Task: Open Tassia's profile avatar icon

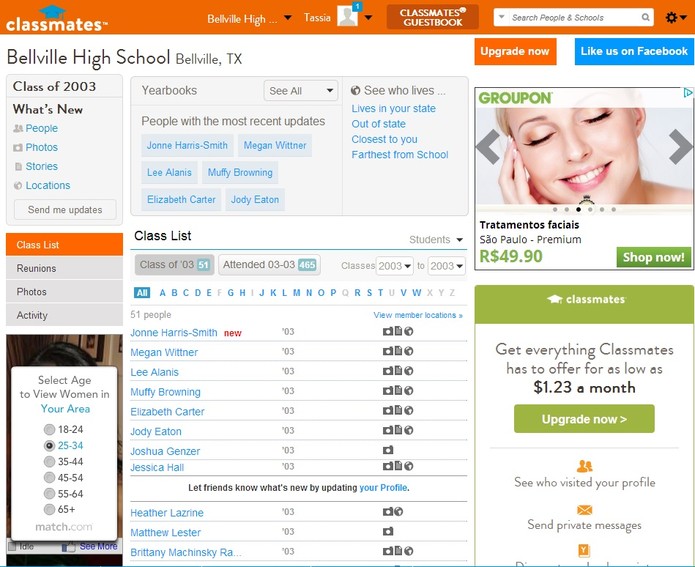Action: pyautogui.click(x=347, y=16)
